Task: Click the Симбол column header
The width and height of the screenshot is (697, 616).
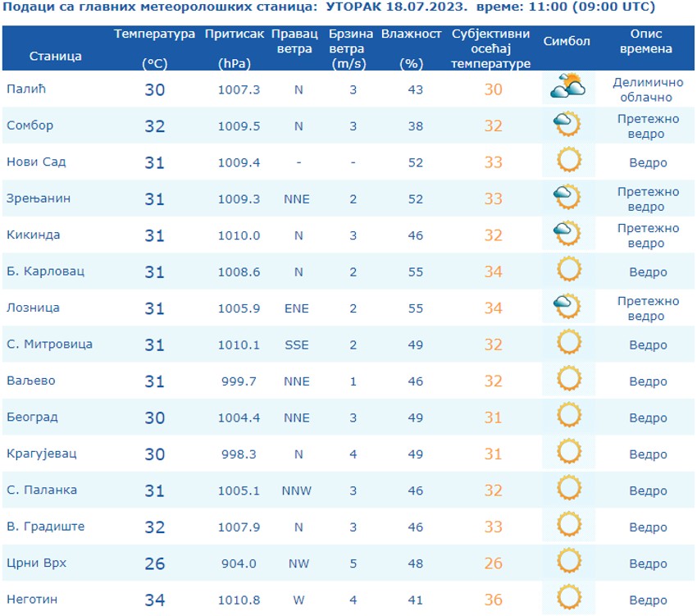Action: (x=567, y=41)
